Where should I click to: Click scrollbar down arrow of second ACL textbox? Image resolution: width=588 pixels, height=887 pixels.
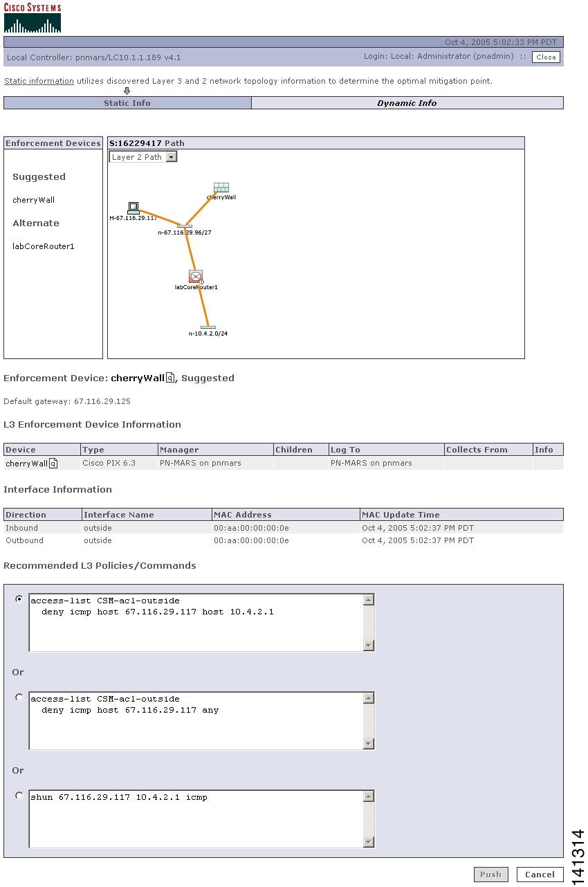(x=369, y=744)
